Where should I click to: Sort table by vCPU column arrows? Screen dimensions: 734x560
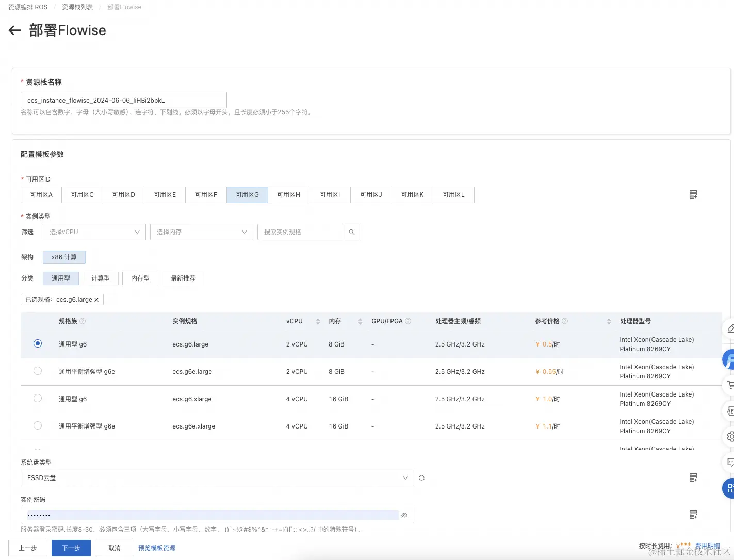[318, 321]
